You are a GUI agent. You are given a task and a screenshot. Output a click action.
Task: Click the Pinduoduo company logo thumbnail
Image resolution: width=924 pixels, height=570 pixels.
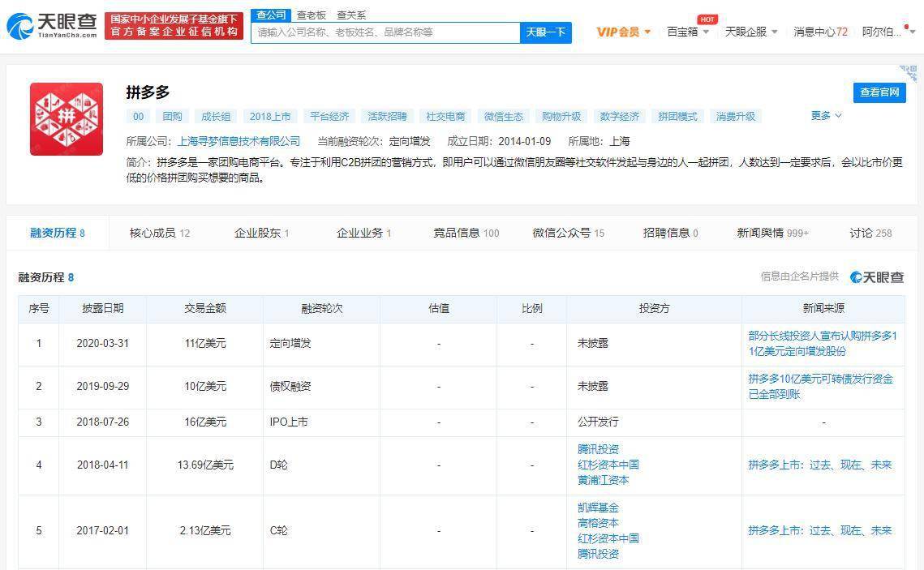click(x=67, y=118)
